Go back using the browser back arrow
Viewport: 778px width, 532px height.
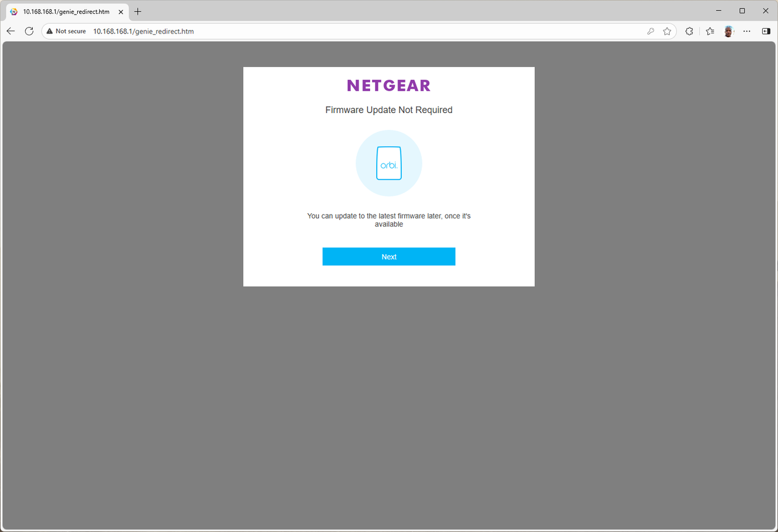[11, 31]
